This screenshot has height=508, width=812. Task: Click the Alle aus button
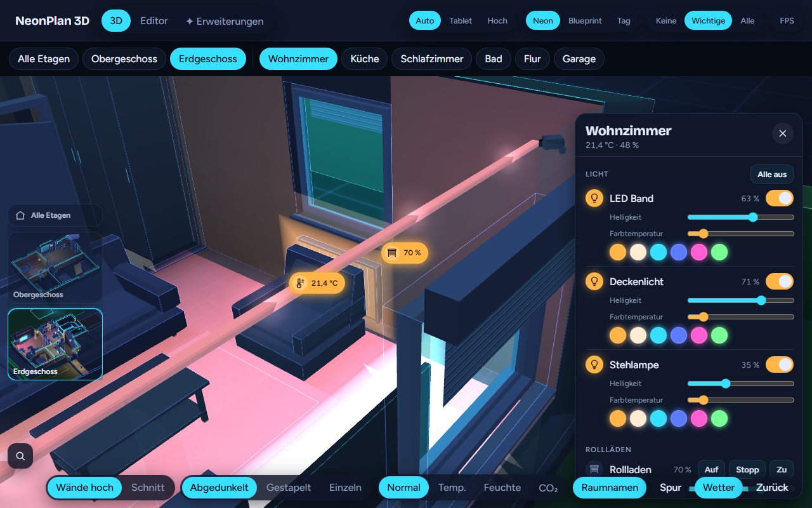(772, 175)
